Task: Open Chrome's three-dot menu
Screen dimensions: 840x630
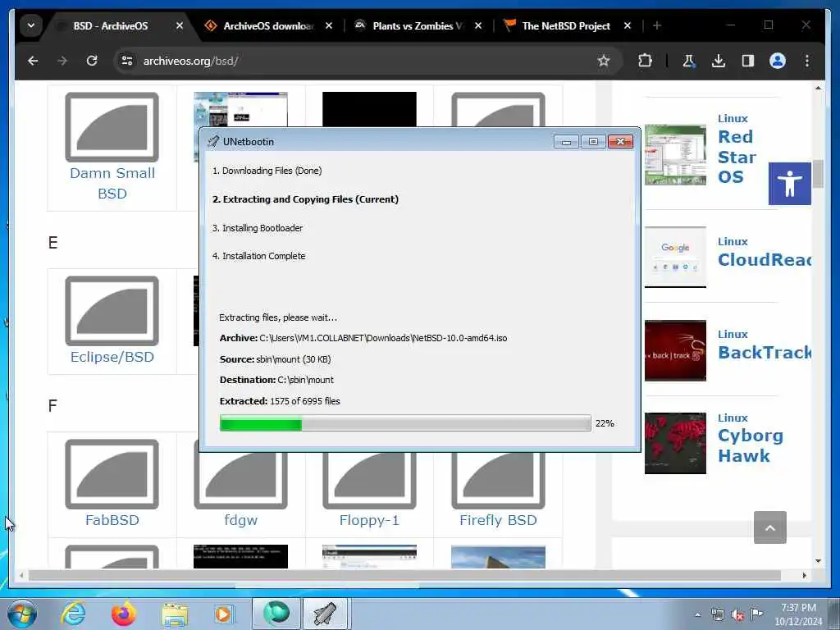Action: [807, 61]
